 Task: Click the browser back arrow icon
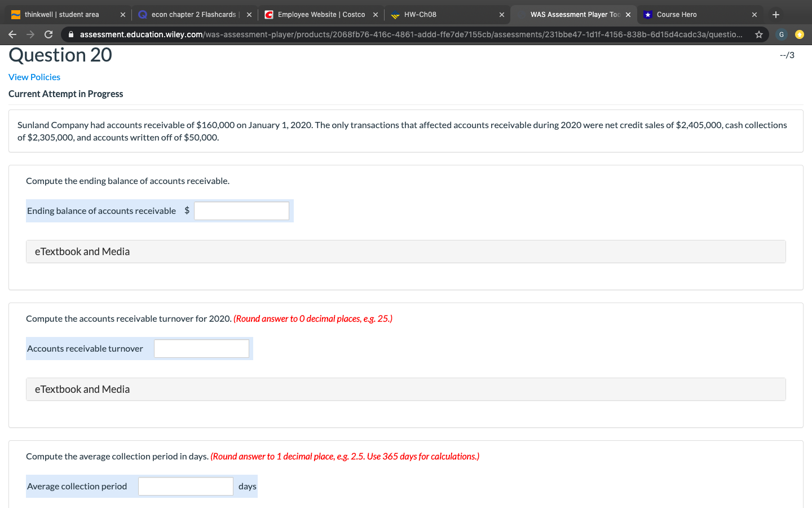click(x=12, y=34)
